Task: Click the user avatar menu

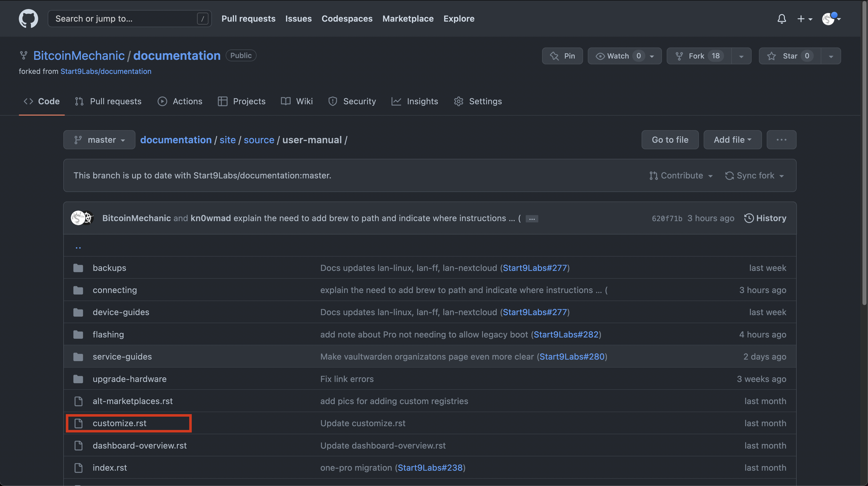Action: coord(831,19)
